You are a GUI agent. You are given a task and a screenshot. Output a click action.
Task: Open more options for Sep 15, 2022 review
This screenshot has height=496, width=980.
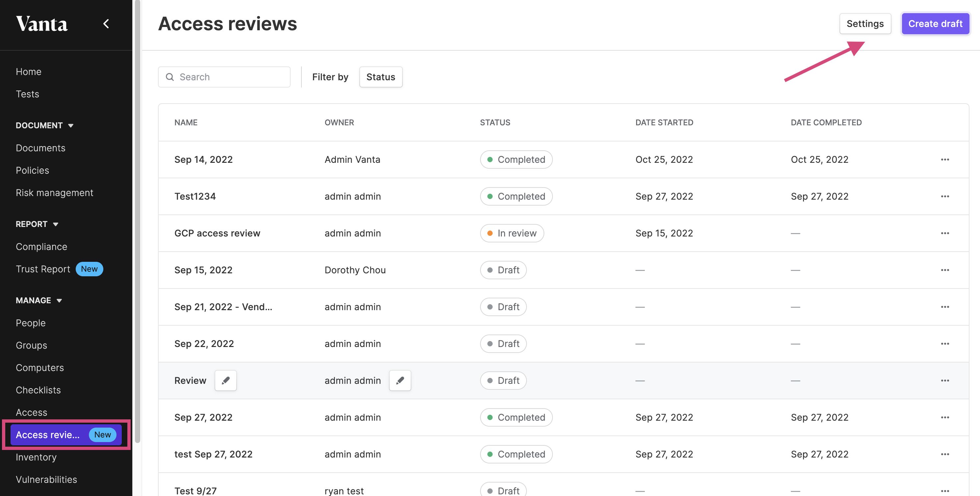pos(944,270)
